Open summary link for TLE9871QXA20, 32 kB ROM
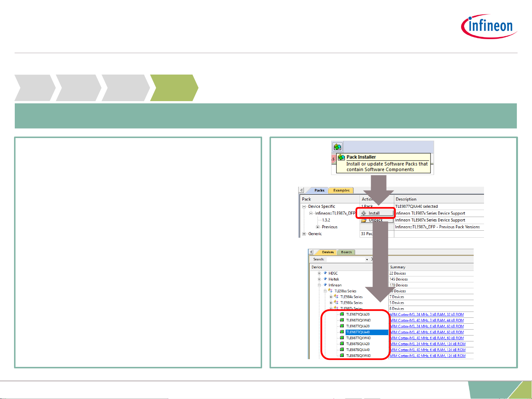This screenshot has height=399, width=532. click(x=427, y=314)
